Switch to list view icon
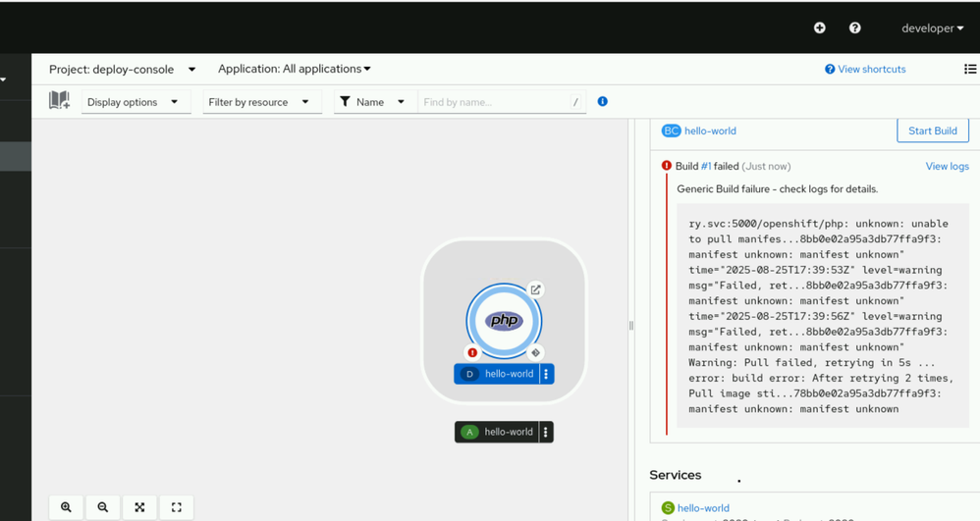This screenshot has height=521, width=980. (970, 69)
